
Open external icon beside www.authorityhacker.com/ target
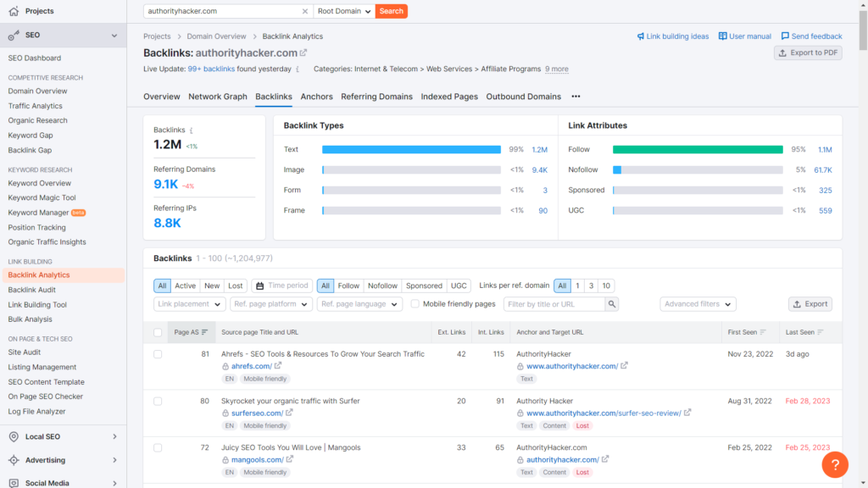coord(624,366)
